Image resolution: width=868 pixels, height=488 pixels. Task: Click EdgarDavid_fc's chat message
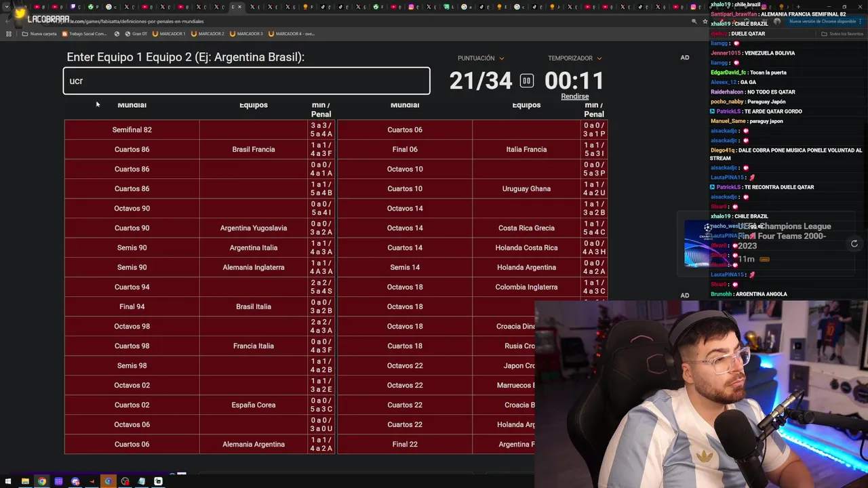pyautogui.click(x=749, y=73)
